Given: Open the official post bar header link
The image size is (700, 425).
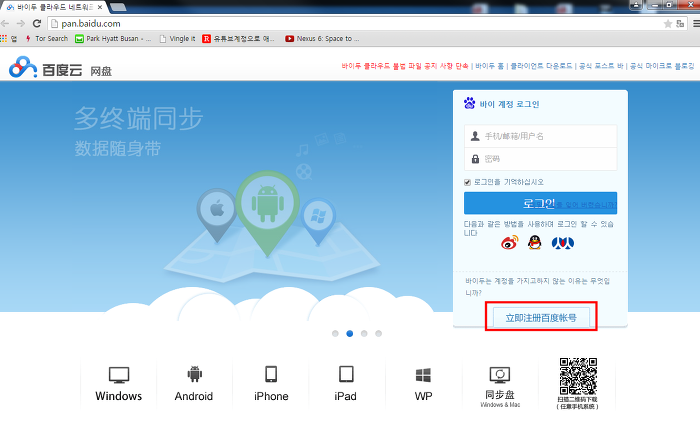Looking at the screenshot, I should [601, 66].
